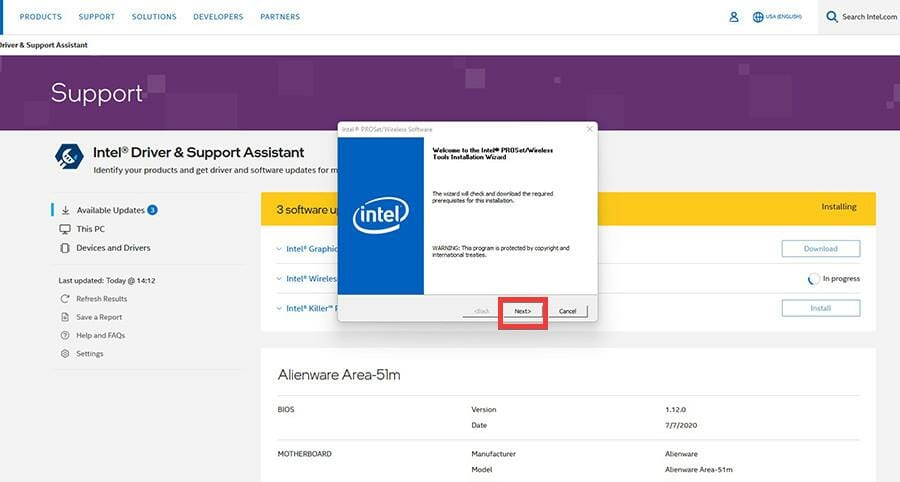900x482 pixels.
Task: Select Available Updates in the sidebar
Action: tap(111, 210)
